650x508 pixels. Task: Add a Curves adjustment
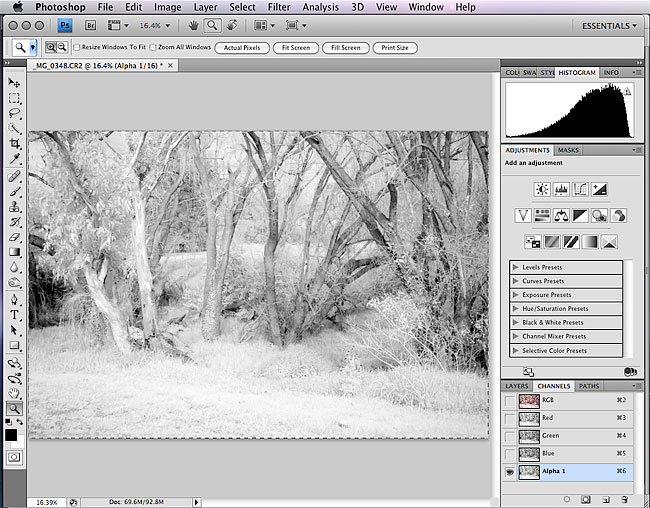tap(580, 189)
